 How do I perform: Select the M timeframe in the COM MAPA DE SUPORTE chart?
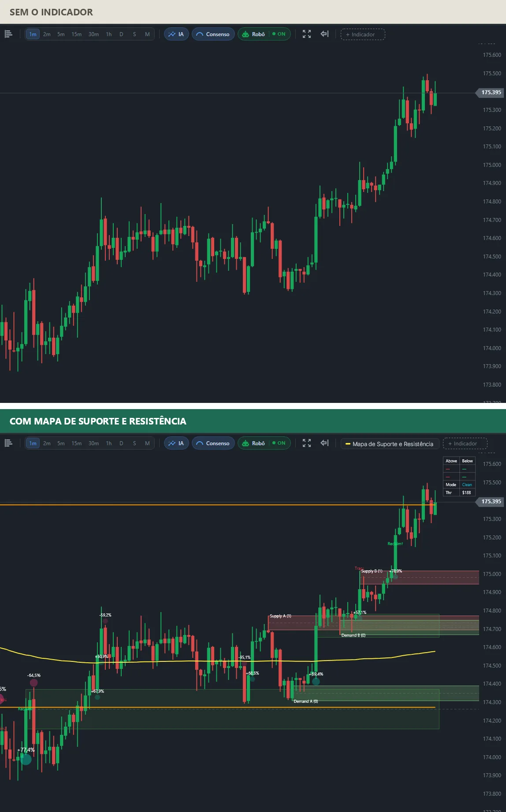coord(147,443)
